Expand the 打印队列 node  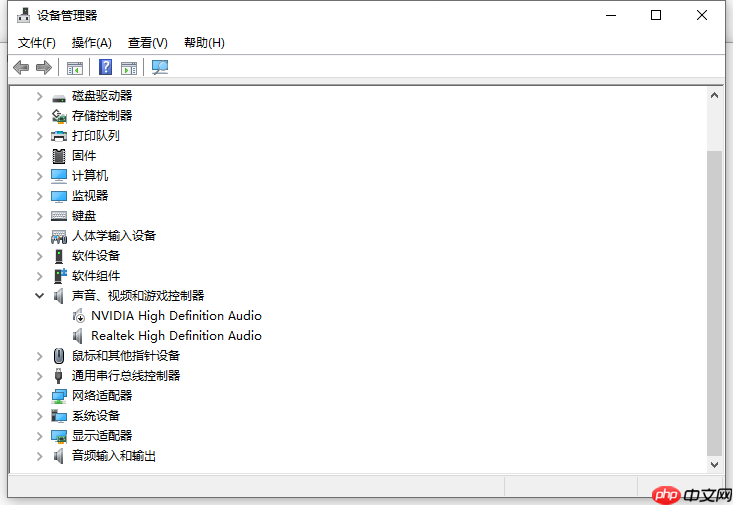coord(40,137)
